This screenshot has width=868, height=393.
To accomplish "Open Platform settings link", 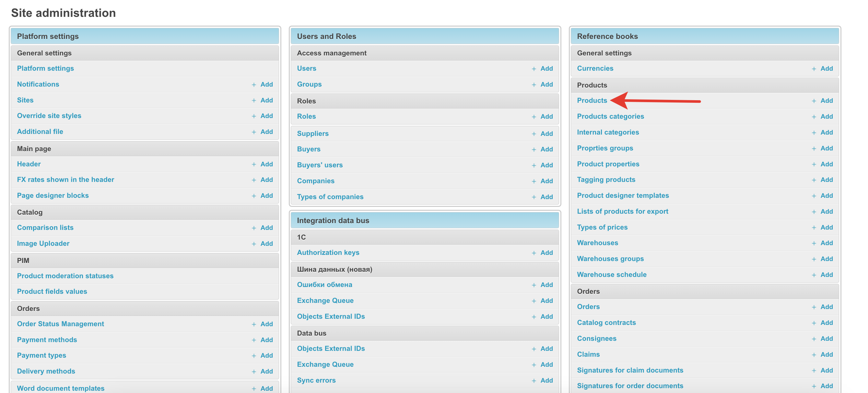I will coord(45,68).
